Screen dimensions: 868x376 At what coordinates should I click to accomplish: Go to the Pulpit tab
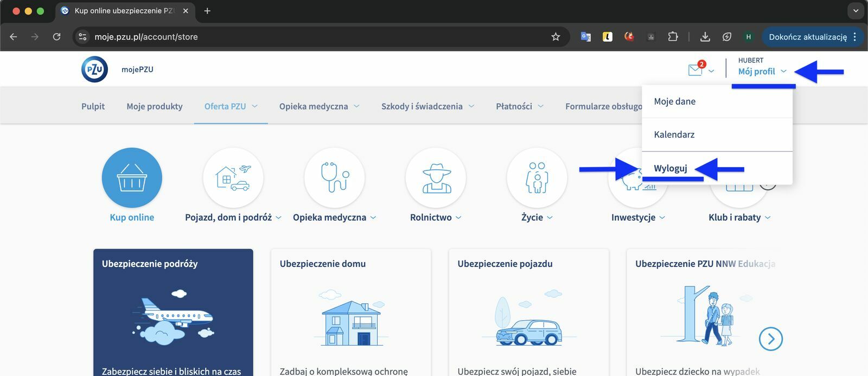[93, 106]
